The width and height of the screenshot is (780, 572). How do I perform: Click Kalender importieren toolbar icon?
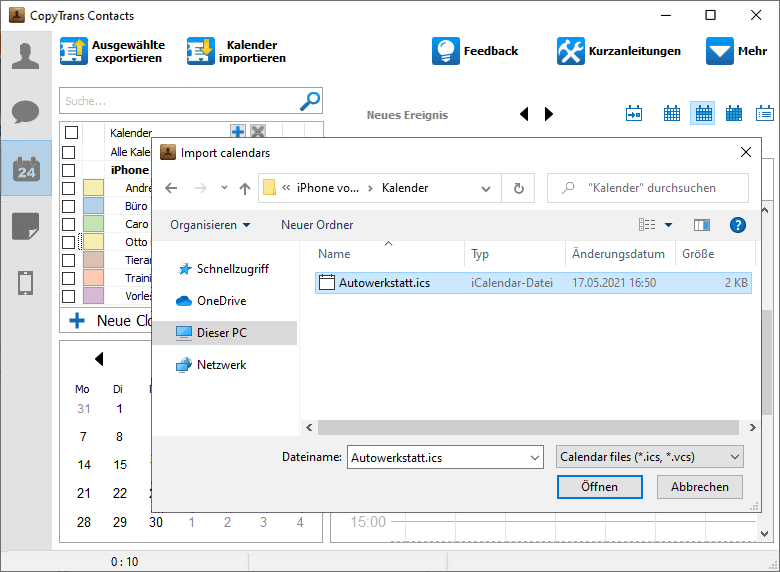tap(200, 51)
